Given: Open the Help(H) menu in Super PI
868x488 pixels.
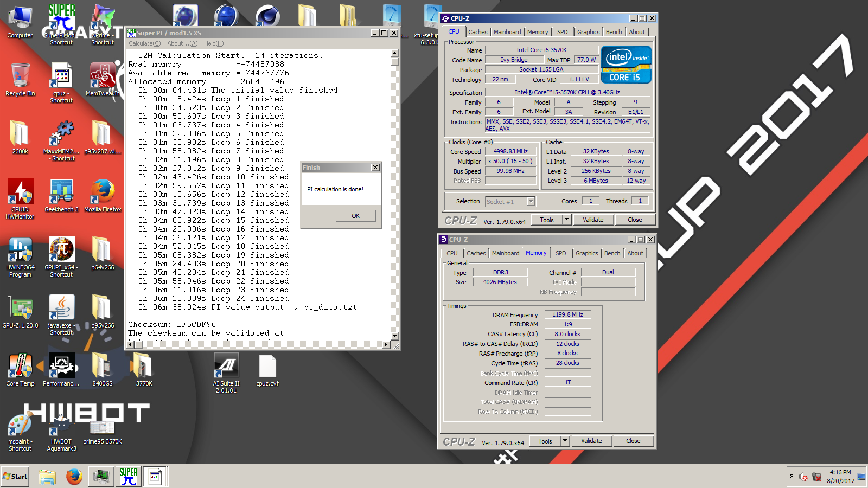Looking at the screenshot, I should pyautogui.click(x=214, y=43).
